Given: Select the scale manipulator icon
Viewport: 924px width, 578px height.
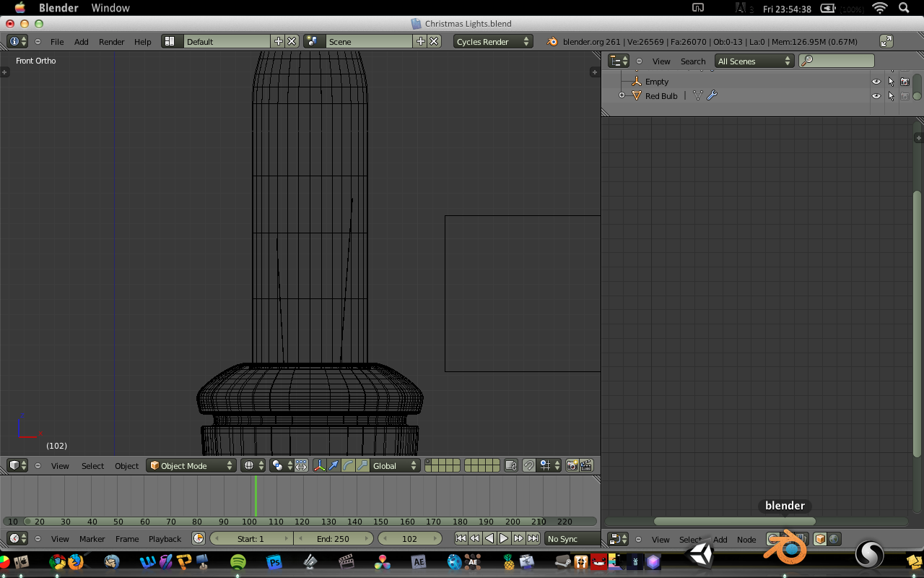Looking at the screenshot, I should (362, 466).
